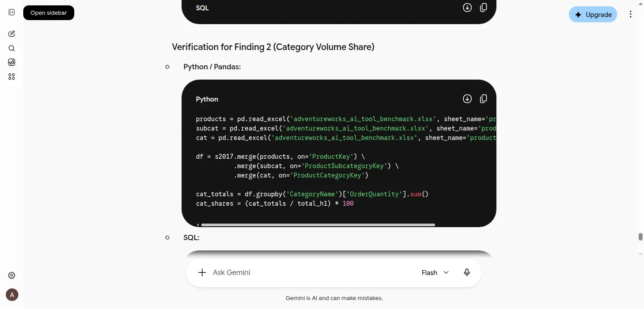Open the account avatar labeled A

pyautogui.click(x=12, y=295)
